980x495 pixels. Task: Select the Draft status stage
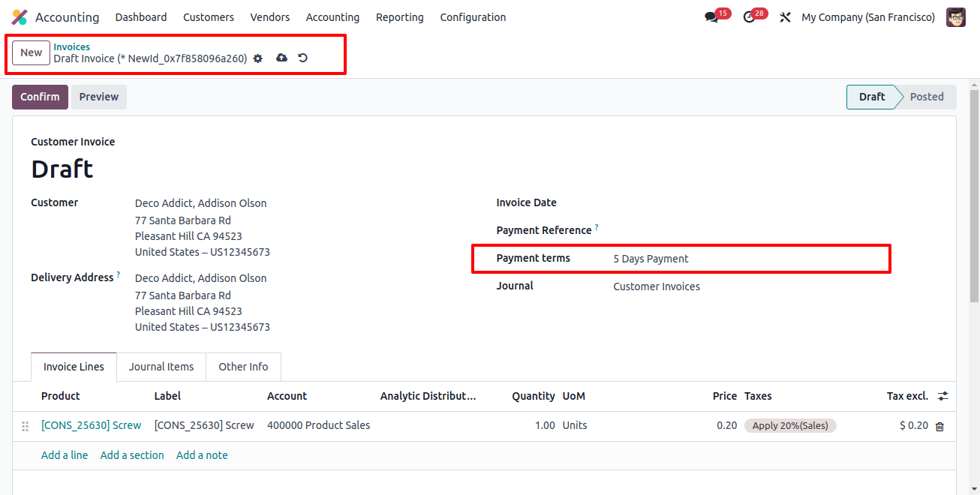pyautogui.click(x=871, y=97)
